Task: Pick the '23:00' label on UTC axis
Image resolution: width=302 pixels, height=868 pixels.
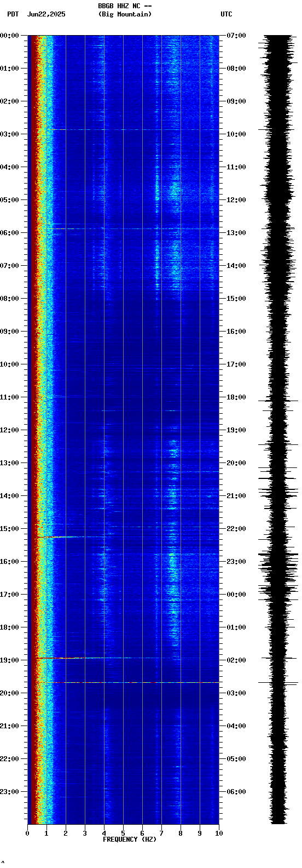Action: (x=236, y=562)
